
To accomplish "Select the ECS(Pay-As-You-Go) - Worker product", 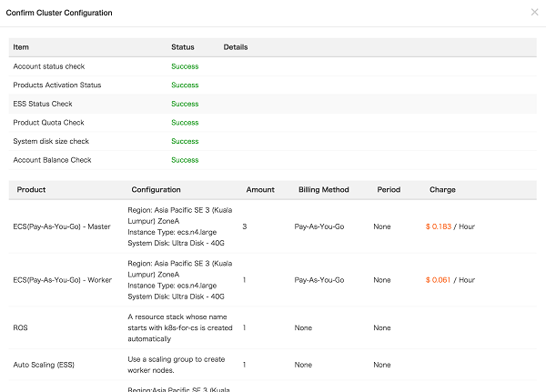I will 62,280.
